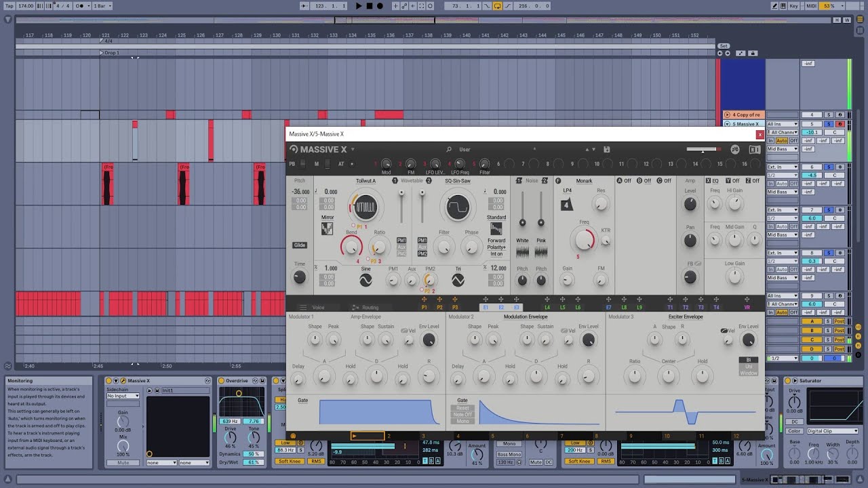Click the Ableton Record transport button
The height and width of the screenshot is (488, 868).
[x=380, y=6]
